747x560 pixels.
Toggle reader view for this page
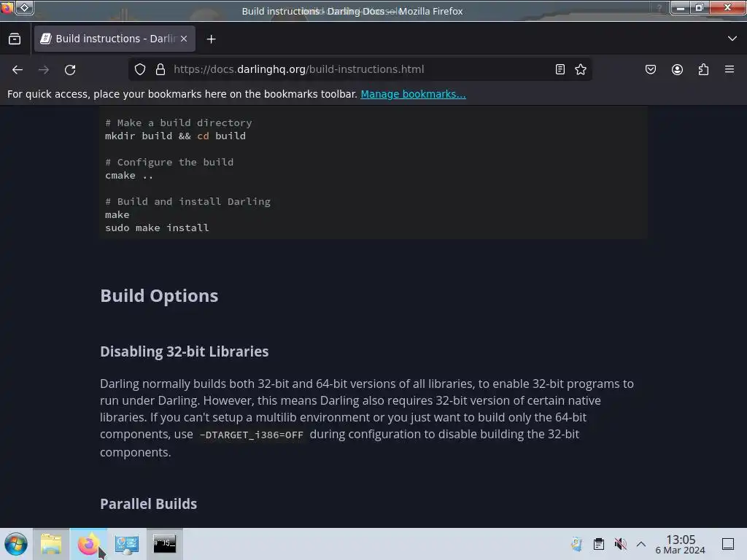click(x=560, y=69)
